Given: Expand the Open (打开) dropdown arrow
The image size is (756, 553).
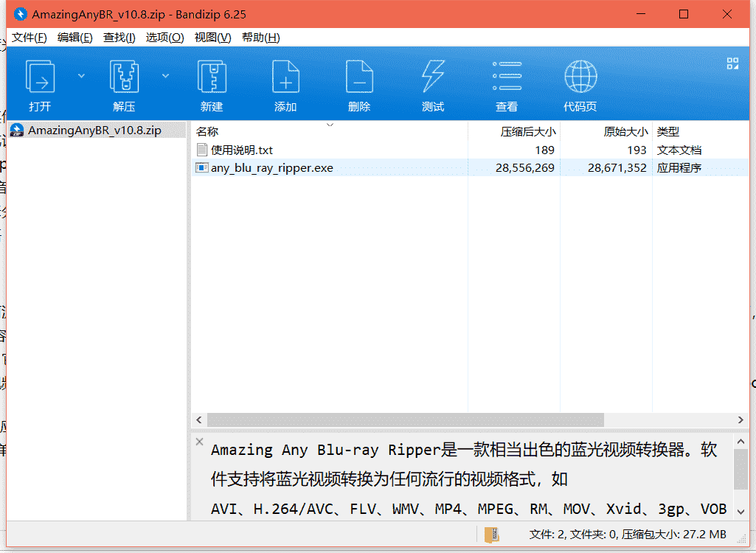Looking at the screenshot, I should tap(81, 76).
